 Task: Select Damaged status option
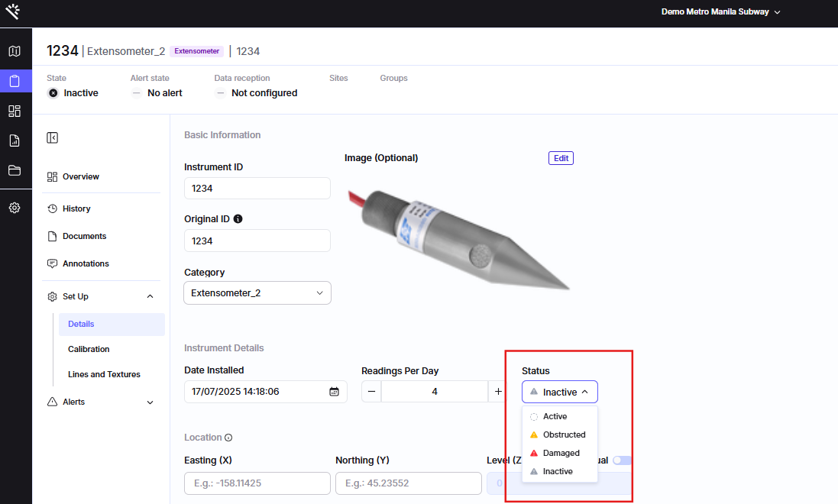point(561,453)
